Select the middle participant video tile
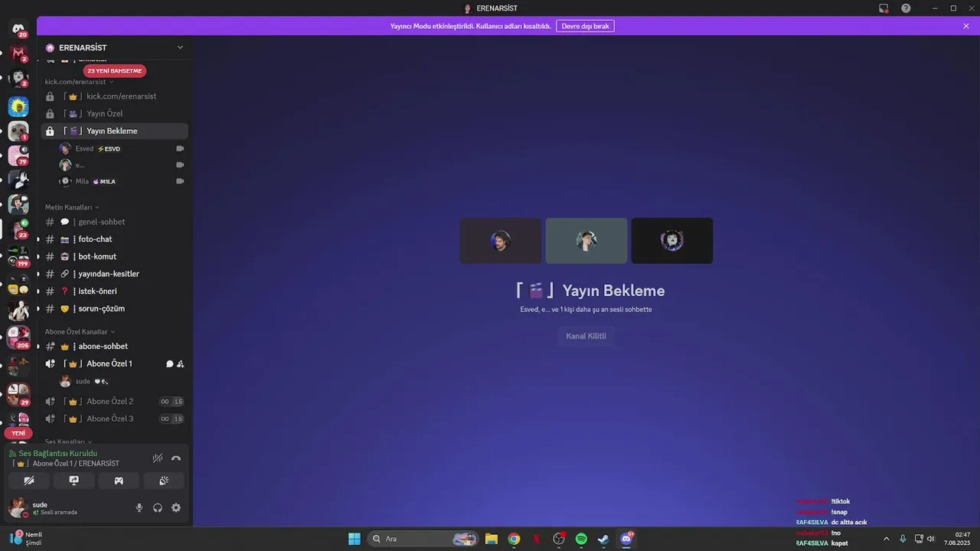 coord(586,241)
